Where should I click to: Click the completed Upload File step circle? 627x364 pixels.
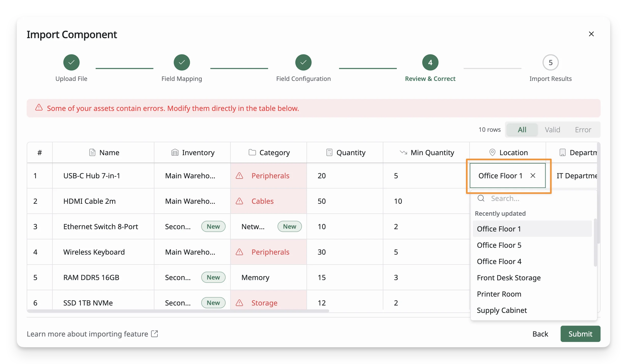point(71,62)
